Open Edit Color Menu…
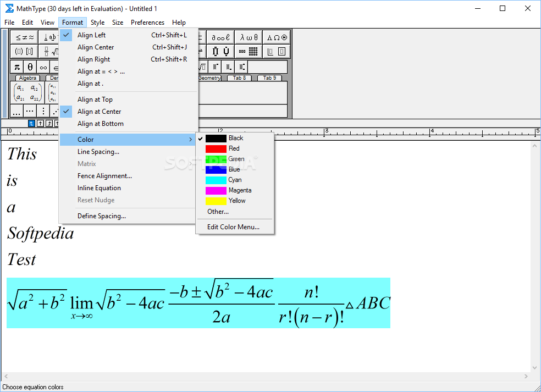Image resolution: width=541 pixels, height=392 pixels. pyautogui.click(x=235, y=227)
